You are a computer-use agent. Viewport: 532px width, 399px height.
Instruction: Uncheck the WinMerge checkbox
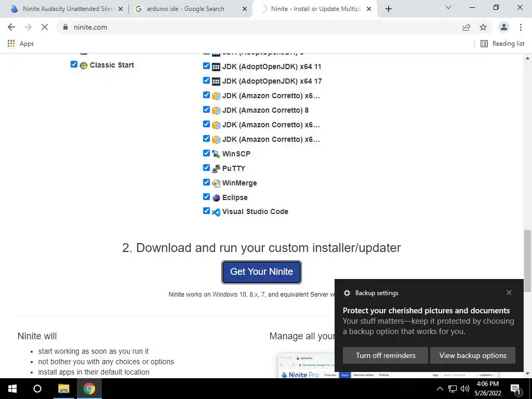click(206, 182)
